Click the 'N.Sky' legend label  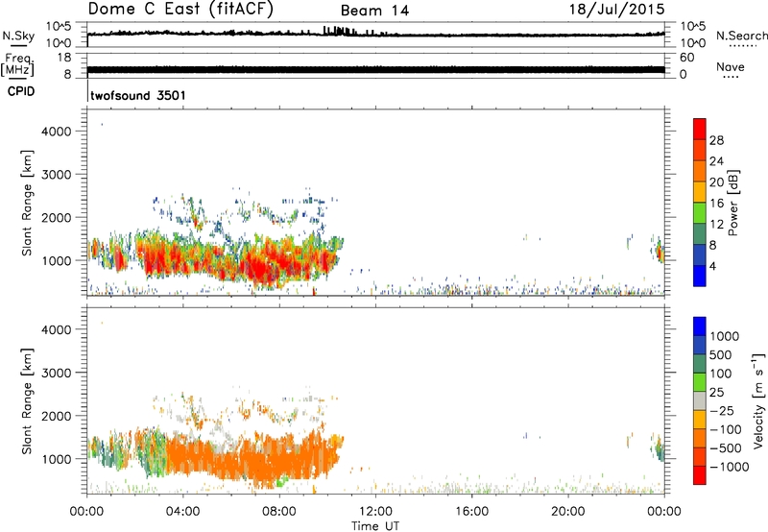[x=18, y=36]
